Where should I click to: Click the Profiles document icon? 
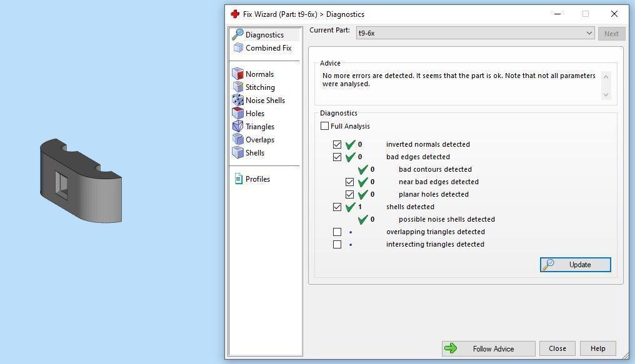(x=239, y=179)
